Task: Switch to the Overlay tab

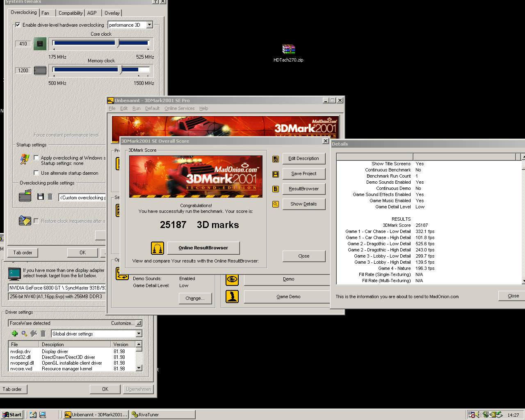Action: pyautogui.click(x=112, y=13)
